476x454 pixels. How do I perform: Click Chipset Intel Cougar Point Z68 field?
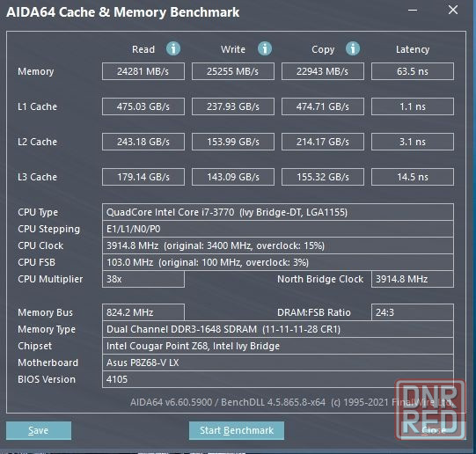point(278,346)
